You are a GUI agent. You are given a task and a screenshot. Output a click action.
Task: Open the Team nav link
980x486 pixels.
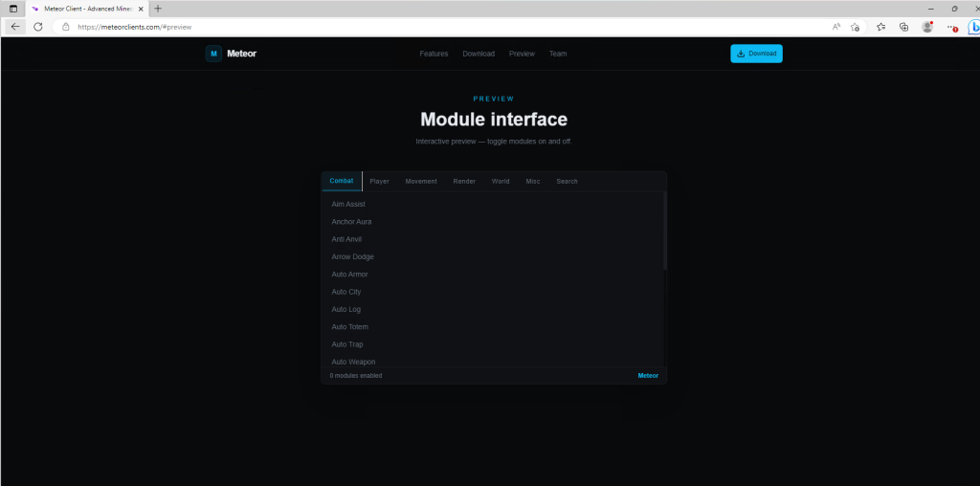558,54
